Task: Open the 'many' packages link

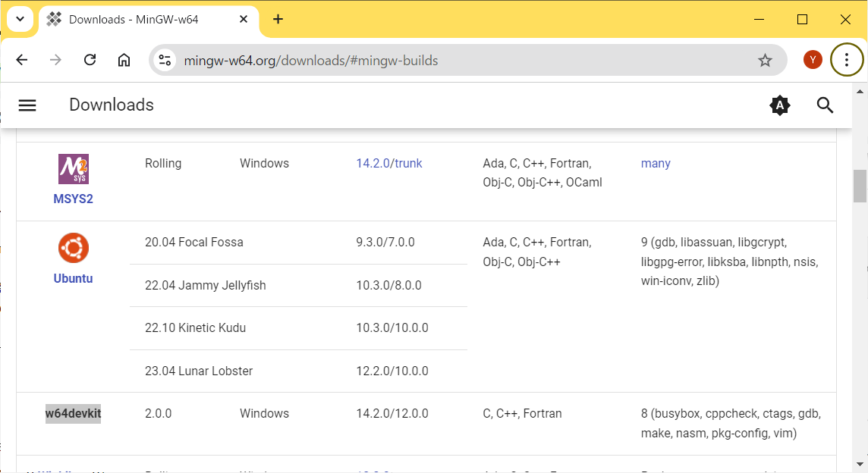Action: [656, 164]
